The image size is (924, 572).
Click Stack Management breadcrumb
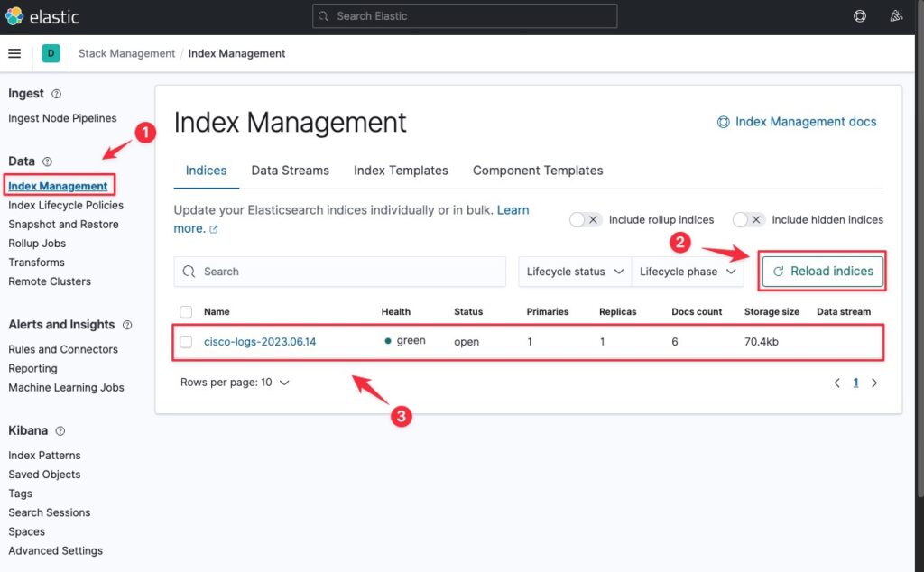point(126,53)
